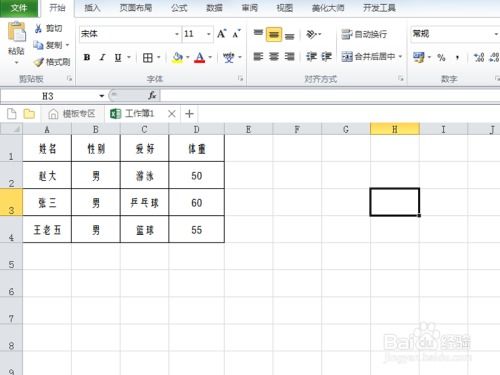Open the Name Box dropdown arrow
Image resolution: width=500 pixels, height=375 pixels.
[102, 96]
